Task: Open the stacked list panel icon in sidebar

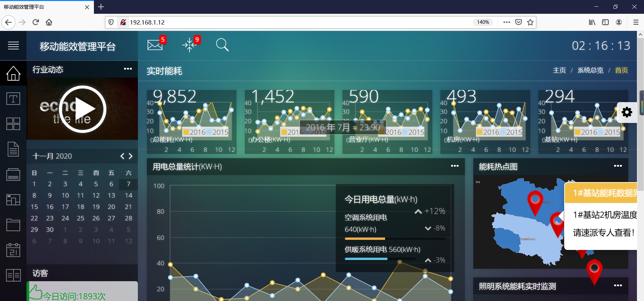Action: pos(13,175)
